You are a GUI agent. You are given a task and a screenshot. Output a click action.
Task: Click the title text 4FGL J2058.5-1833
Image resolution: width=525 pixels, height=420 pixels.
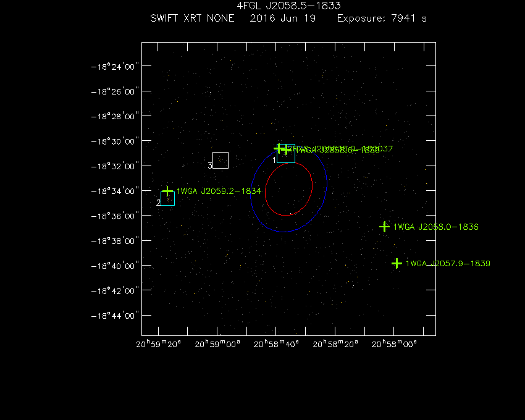tap(288, 6)
